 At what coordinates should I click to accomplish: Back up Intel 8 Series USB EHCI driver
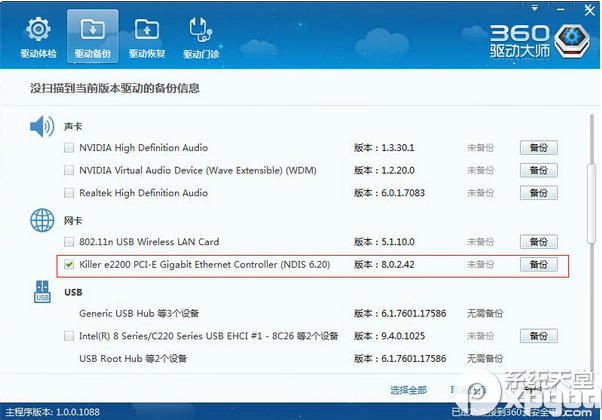pyautogui.click(x=539, y=336)
